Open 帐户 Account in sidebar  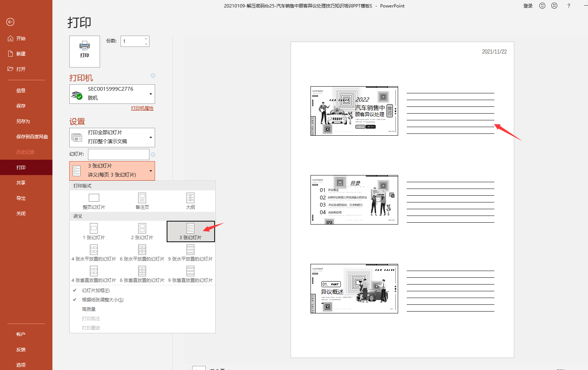(26, 334)
